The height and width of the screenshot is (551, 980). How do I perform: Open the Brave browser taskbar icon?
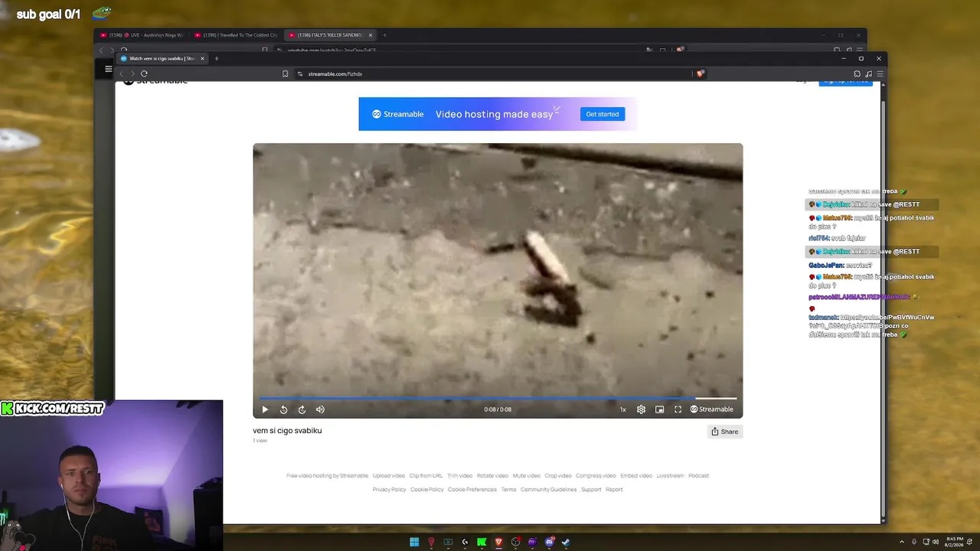click(x=498, y=542)
